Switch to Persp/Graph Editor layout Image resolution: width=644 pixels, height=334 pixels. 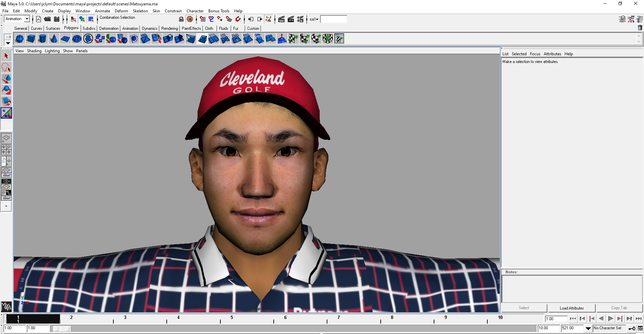pos(6,173)
